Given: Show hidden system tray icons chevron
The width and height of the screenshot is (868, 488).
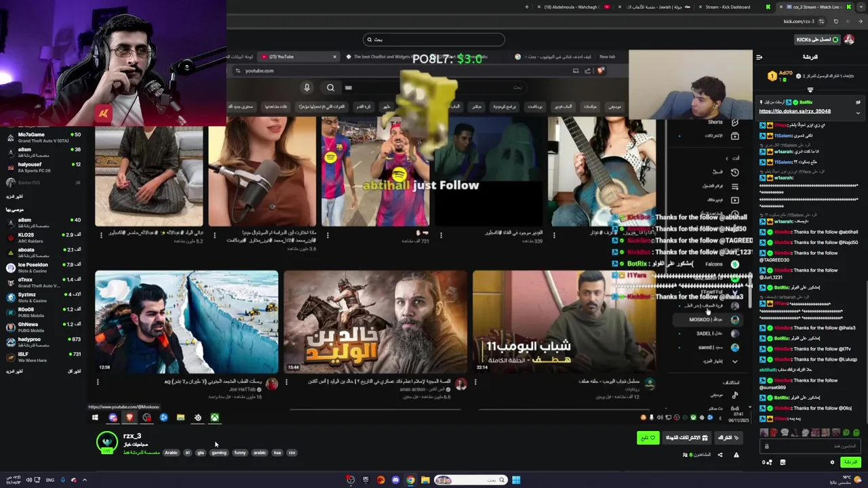Looking at the screenshot, I should click(84, 480).
